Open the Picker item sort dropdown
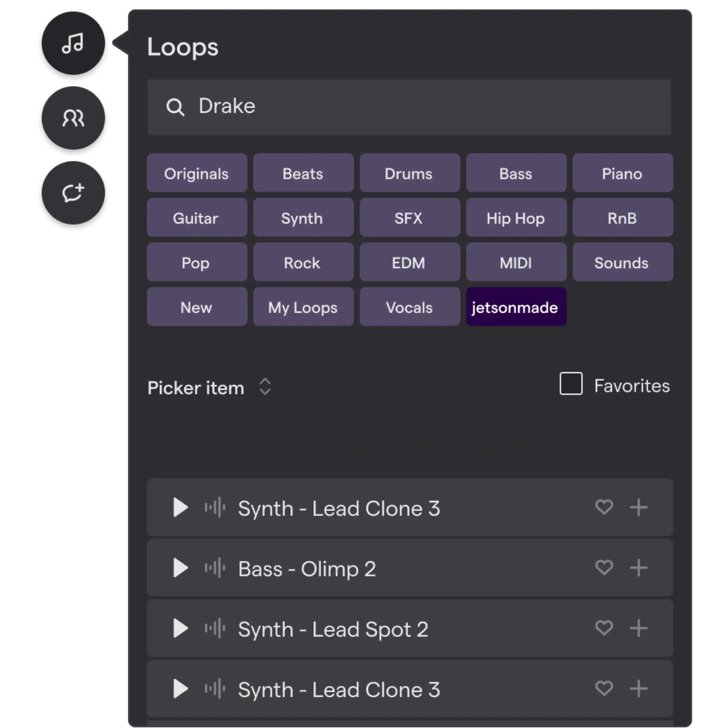728x728 pixels. click(x=196, y=387)
